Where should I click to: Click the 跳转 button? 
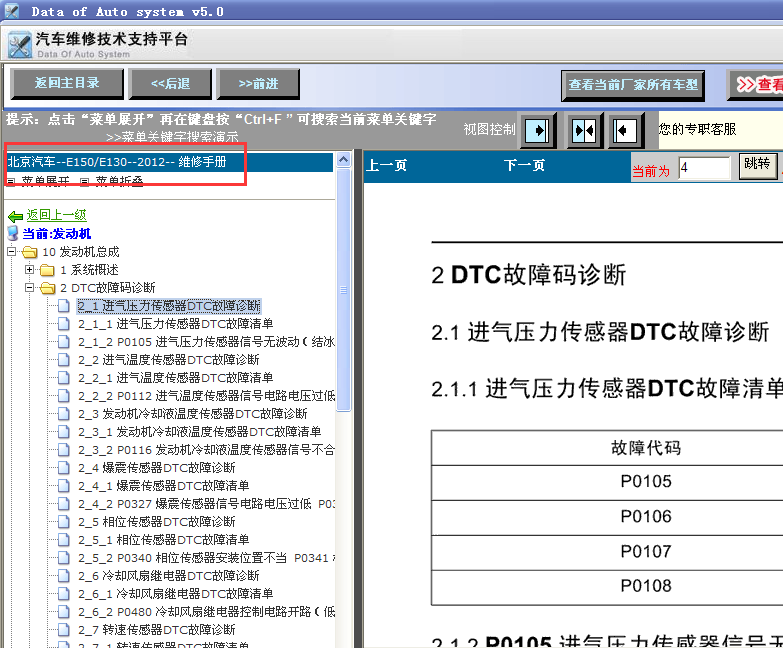tap(758, 165)
